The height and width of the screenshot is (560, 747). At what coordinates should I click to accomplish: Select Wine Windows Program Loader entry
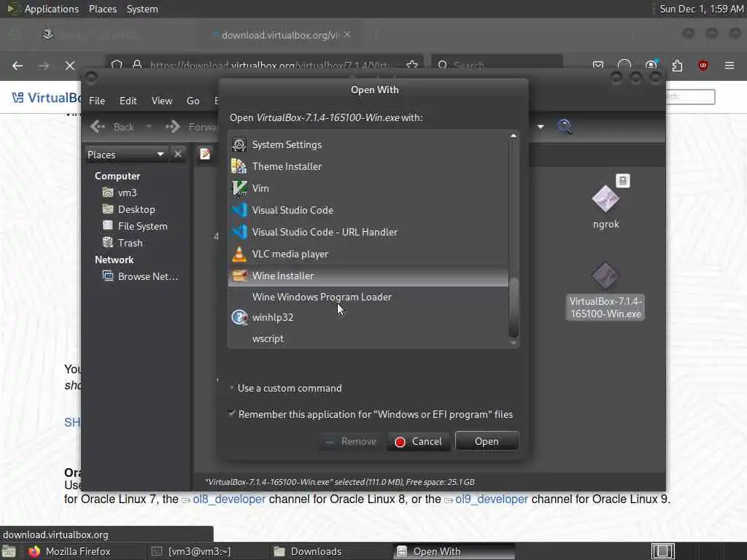(x=368, y=297)
